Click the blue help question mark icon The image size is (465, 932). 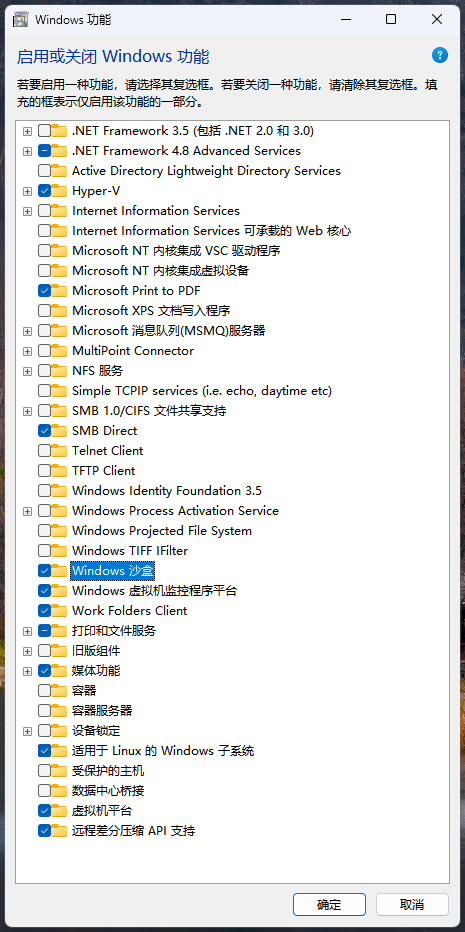[x=439, y=56]
